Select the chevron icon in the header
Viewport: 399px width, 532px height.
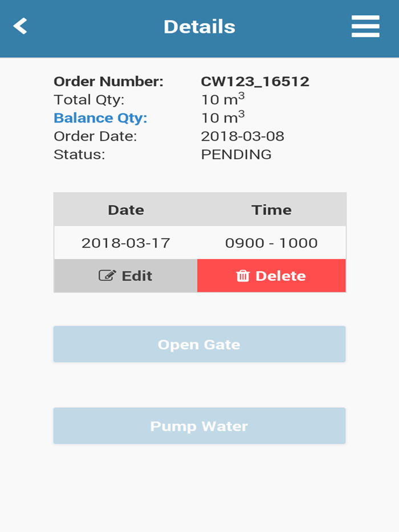(x=19, y=26)
